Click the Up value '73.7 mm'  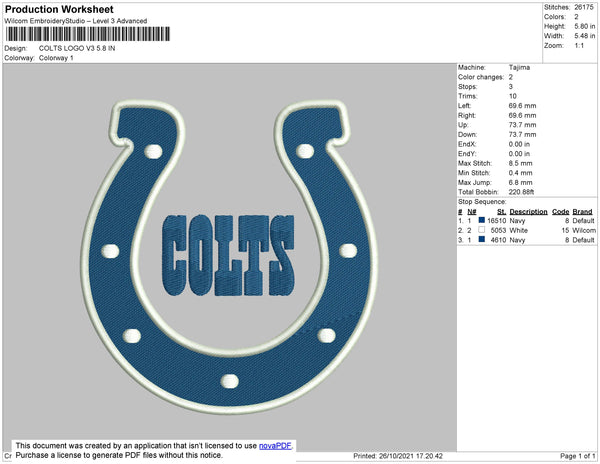[x=522, y=125]
